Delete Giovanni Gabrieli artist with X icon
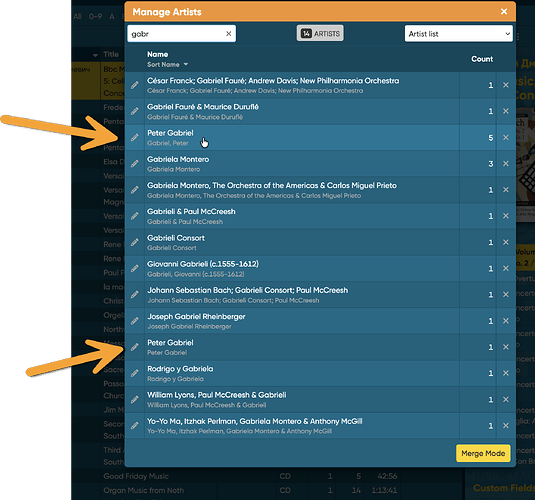535x500 pixels. point(506,269)
